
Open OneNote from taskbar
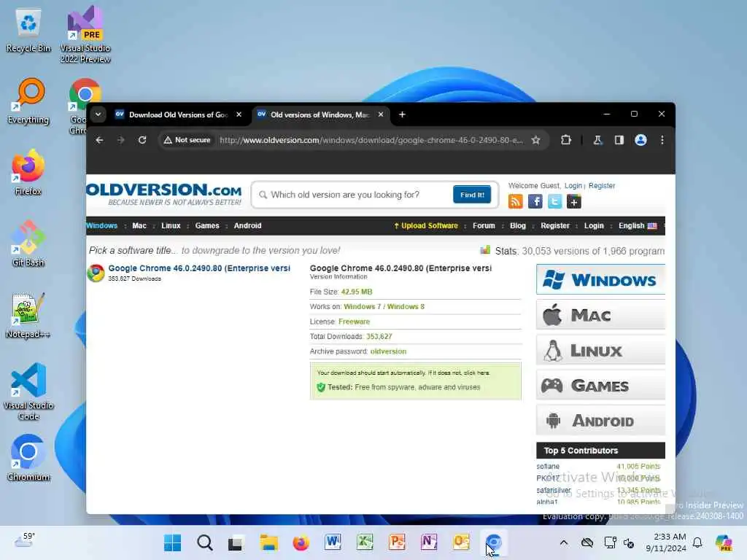tap(429, 542)
